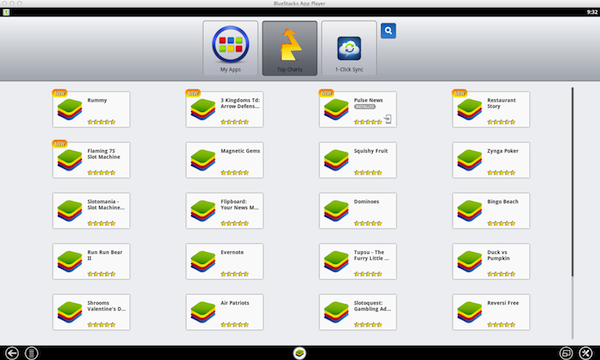Viewport: 600px width, 360px height.
Task: Click the Zynga Poker title text
Action: coord(503,151)
